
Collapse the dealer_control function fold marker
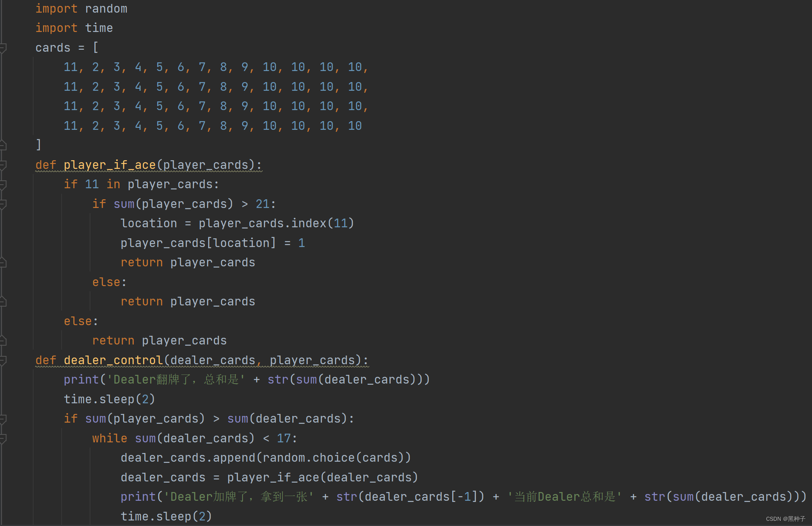point(3,360)
